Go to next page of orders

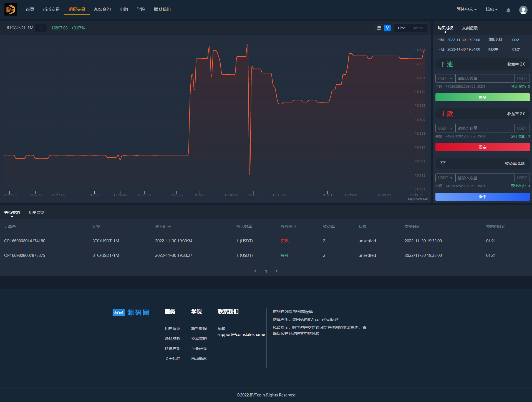click(277, 271)
